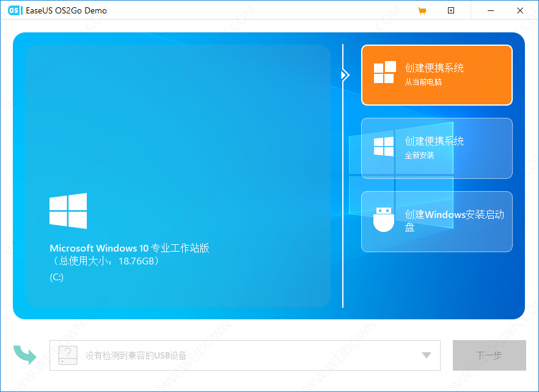Click the (C:) drive label
539x392 pixels.
(56, 277)
